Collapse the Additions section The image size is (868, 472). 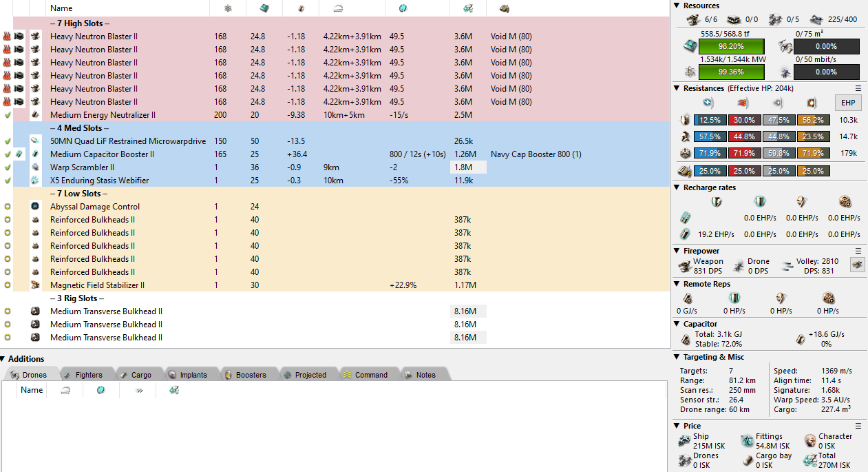pos(3,359)
